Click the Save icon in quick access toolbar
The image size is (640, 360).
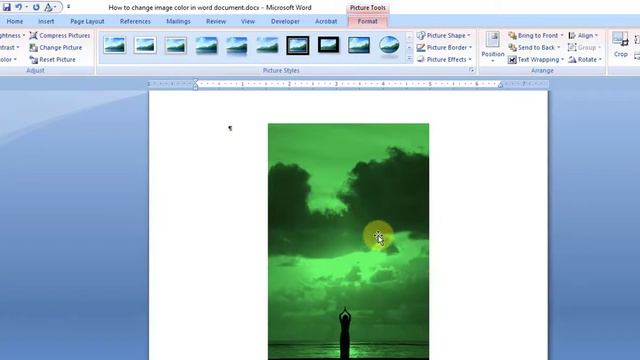pyautogui.click(x=7, y=7)
